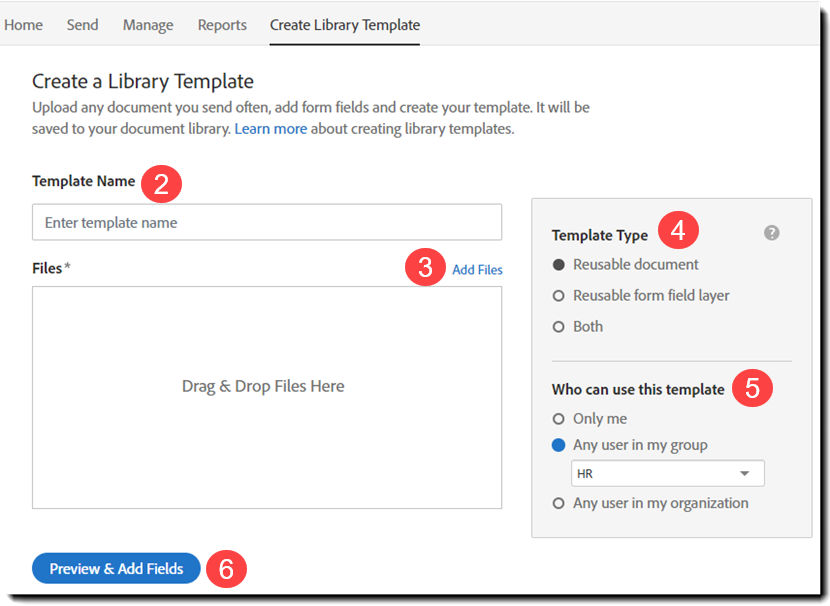The image size is (830, 606).
Task: Open the Reports tab
Action: pos(222,25)
